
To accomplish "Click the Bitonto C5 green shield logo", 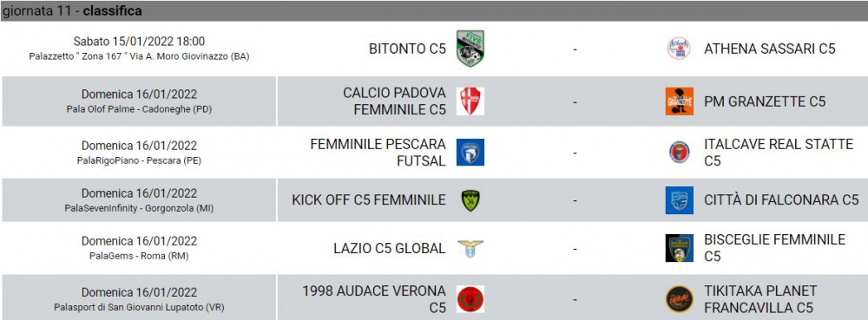I will [470, 49].
